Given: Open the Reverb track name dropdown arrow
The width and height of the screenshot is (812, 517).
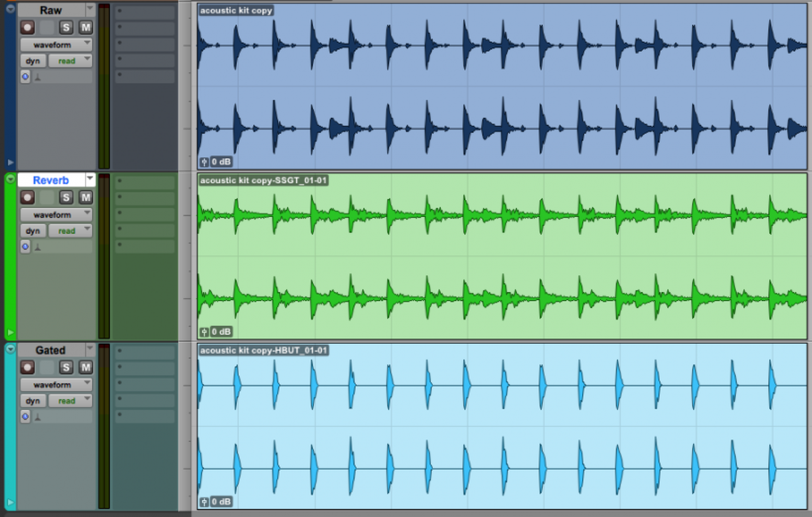Looking at the screenshot, I should [90, 179].
